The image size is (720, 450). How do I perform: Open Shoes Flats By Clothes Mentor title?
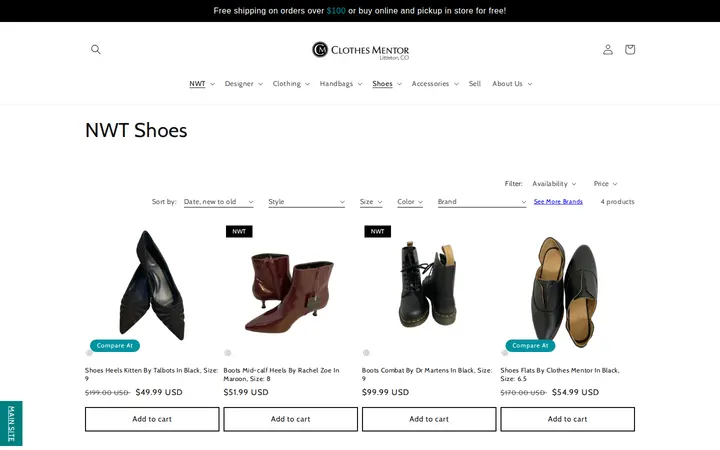(x=560, y=374)
